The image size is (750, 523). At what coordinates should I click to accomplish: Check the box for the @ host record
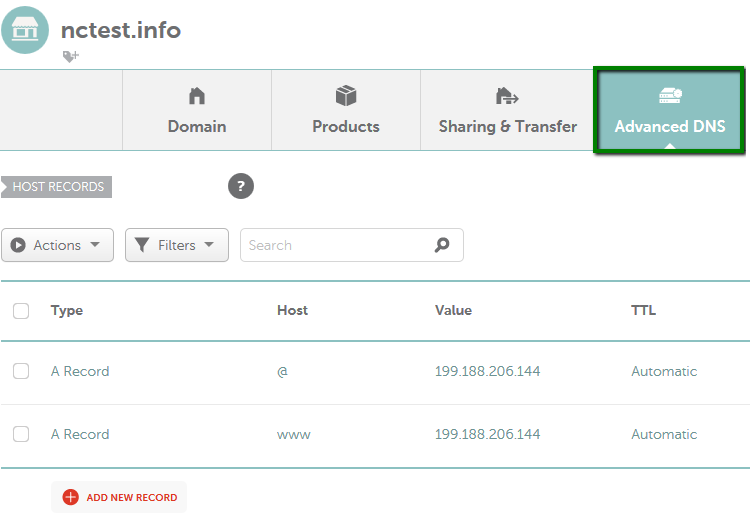(x=21, y=371)
